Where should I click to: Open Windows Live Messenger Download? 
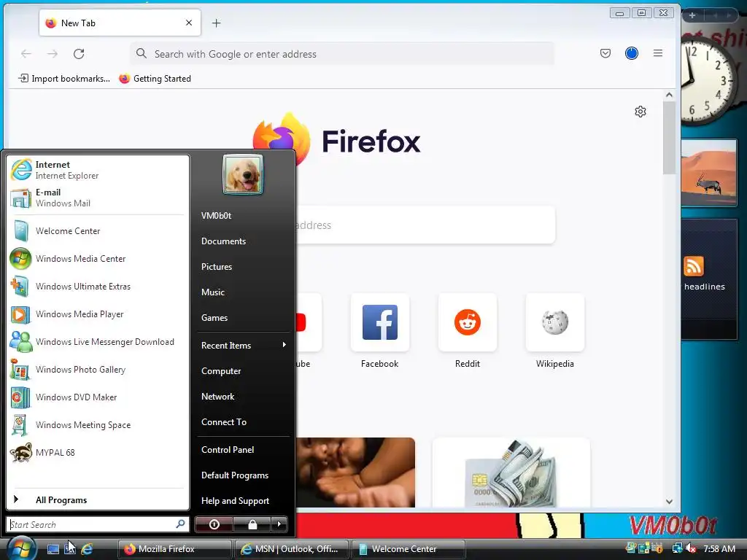[x=97, y=342]
